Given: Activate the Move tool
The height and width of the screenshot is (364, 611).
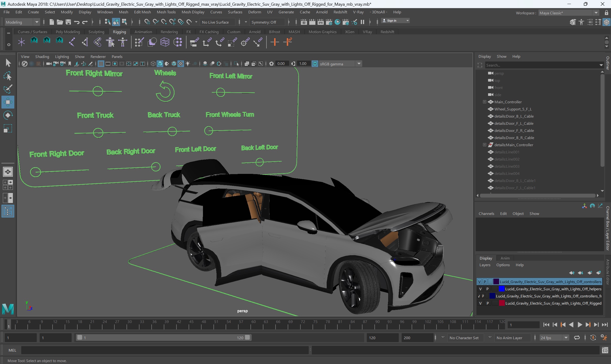Looking at the screenshot, I should click(x=8, y=102).
